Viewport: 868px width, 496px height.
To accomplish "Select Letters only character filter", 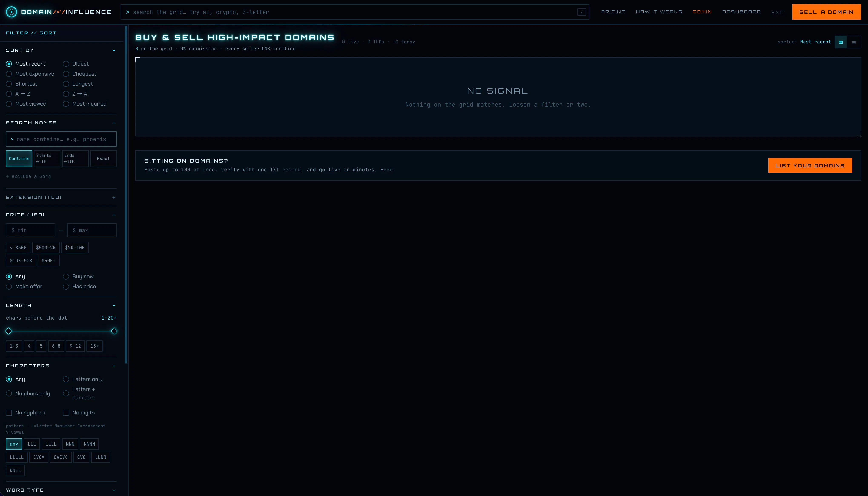I will click(x=83, y=379).
